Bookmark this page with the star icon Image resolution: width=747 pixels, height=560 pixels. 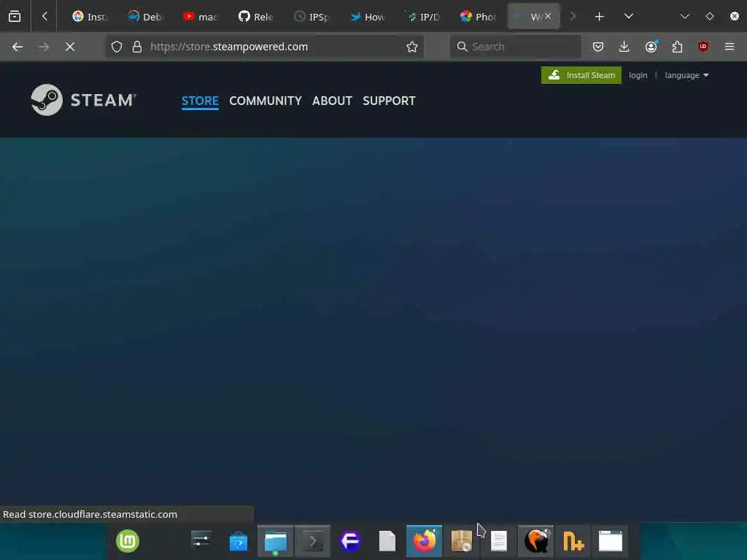[412, 47]
